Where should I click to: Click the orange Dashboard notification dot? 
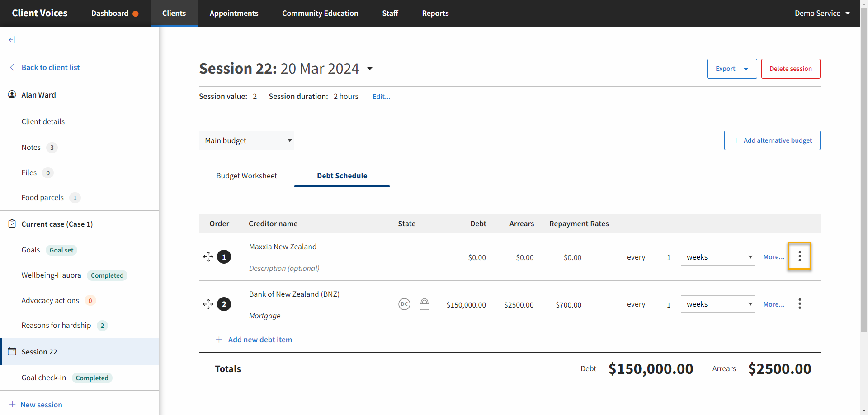(x=136, y=14)
